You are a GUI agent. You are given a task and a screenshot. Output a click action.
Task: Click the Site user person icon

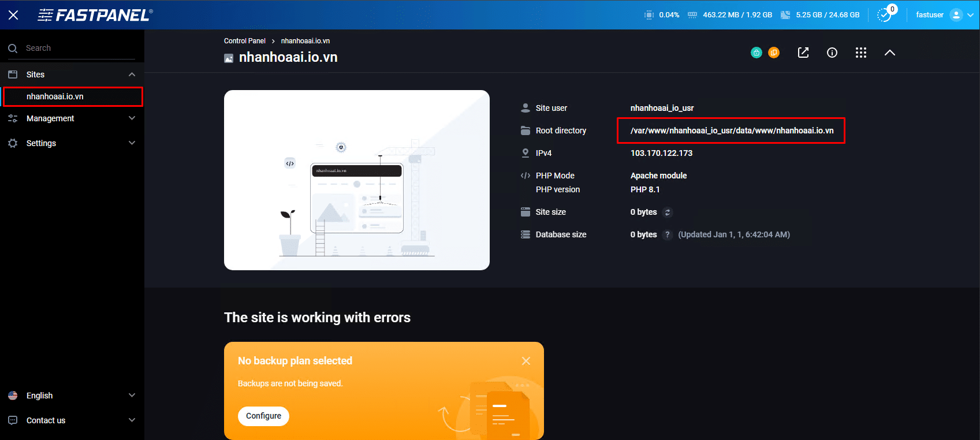click(x=526, y=108)
